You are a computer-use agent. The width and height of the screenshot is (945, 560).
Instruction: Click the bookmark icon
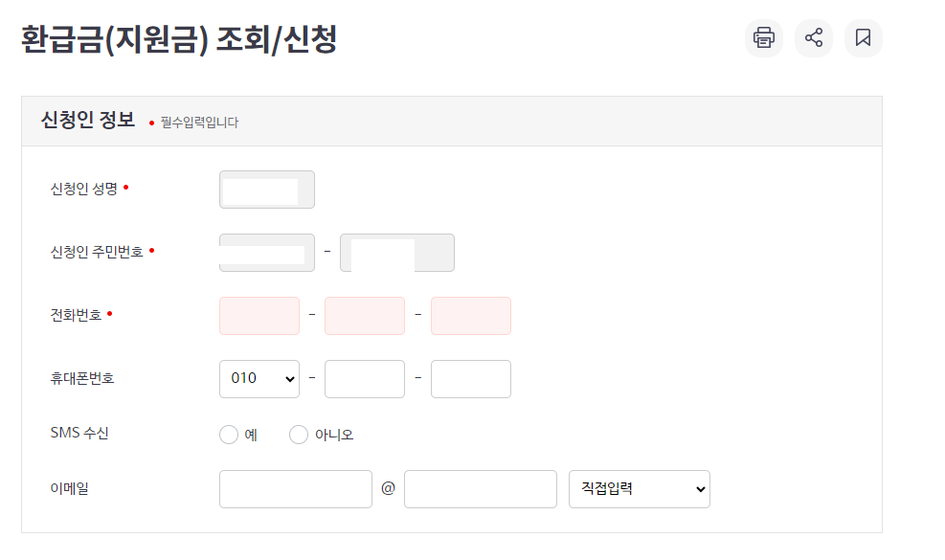pyautogui.click(x=863, y=37)
